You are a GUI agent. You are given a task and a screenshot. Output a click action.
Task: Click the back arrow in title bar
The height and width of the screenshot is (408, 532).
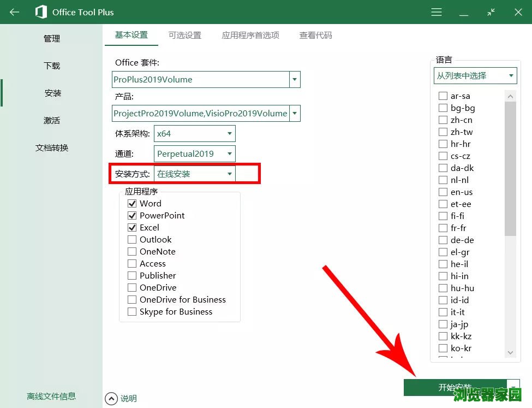point(15,12)
